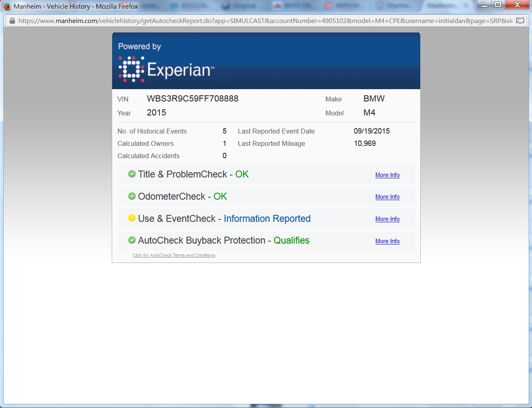Click the yellow warning icon beside Use & EventCheck

[x=132, y=218]
